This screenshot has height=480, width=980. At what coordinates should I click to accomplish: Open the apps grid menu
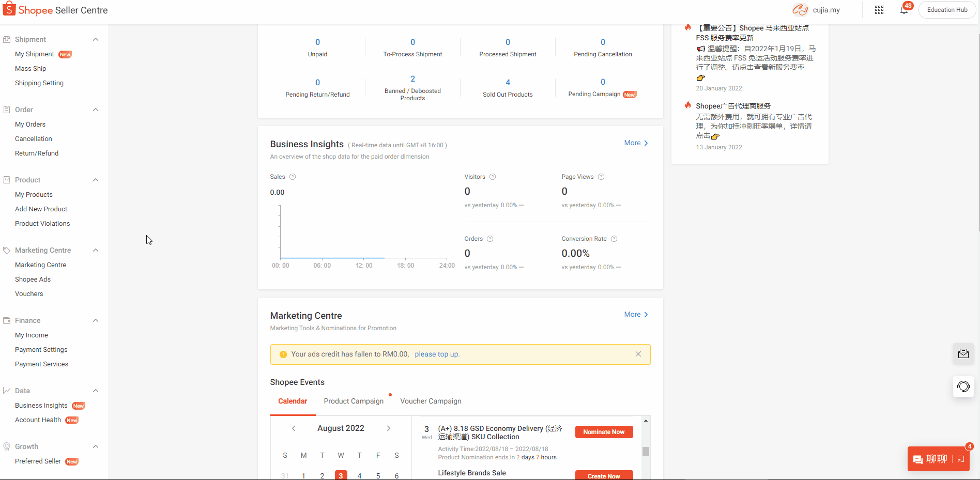(x=879, y=10)
